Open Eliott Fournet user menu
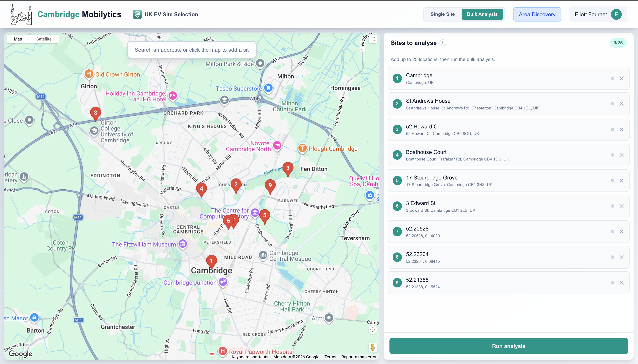The height and width of the screenshot is (364, 638). (598, 14)
